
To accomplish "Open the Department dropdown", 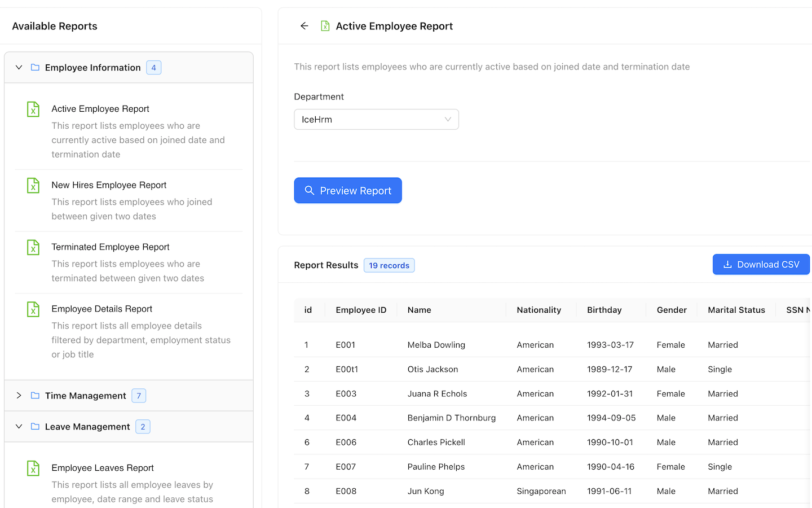I will tap(376, 119).
